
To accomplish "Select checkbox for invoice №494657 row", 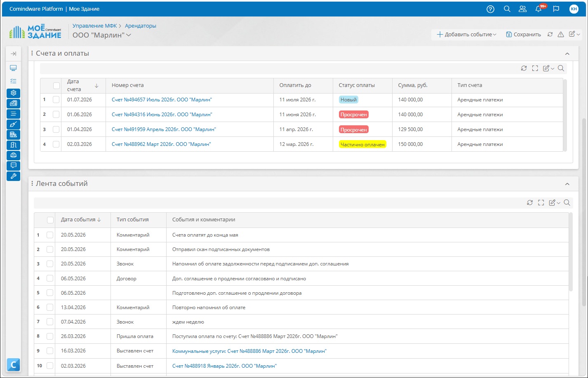I will pyautogui.click(x=56, y=100).
